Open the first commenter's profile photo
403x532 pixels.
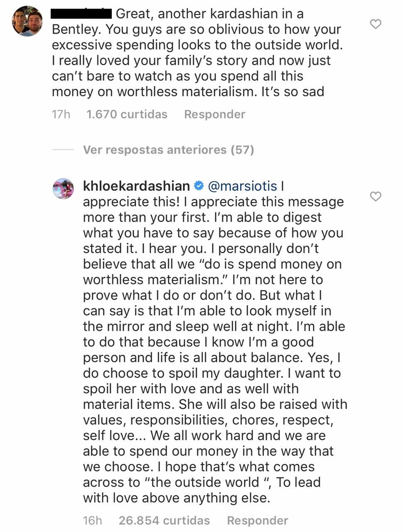pos(27,21)
